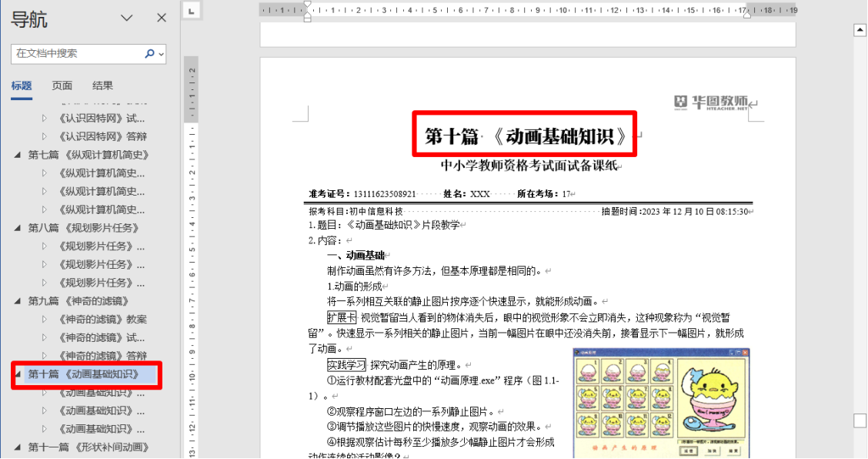Switch to the 页面 tab
The width and height of the screenshot is (868, 459).
click(x=62, y=85)
